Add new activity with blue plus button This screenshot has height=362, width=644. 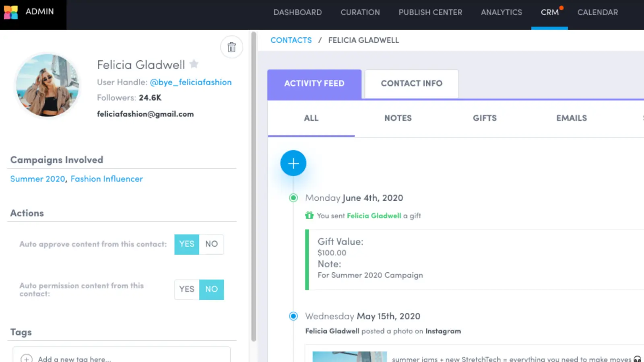293,163
